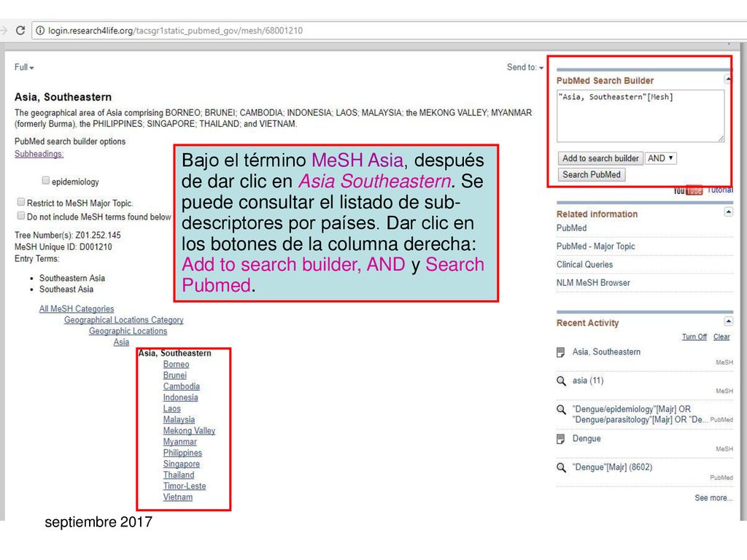Check Do not include MeSH terms found below

pos(21,216)
